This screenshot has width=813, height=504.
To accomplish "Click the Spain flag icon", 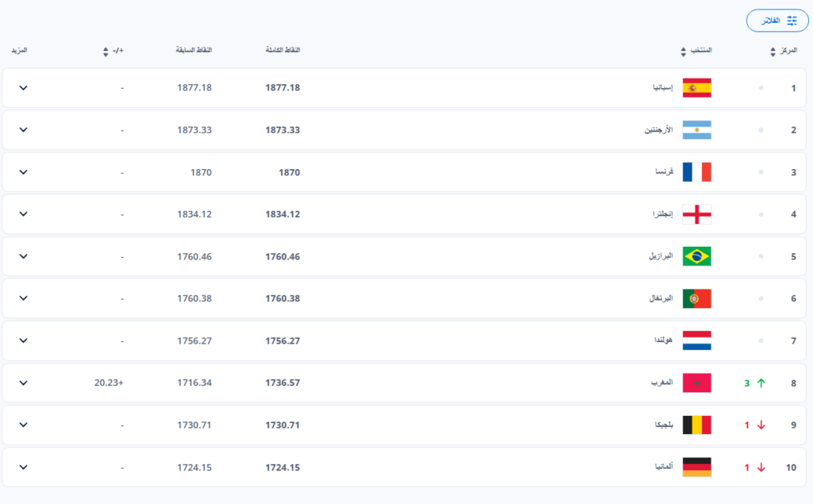I will click(696, 88).
